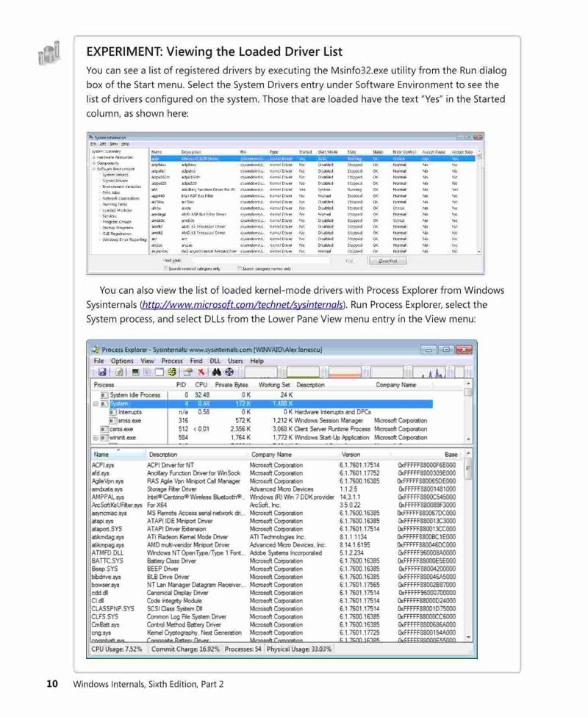
Task: Sort lower pane by Base column header
Action: click(x=451, y=455)
